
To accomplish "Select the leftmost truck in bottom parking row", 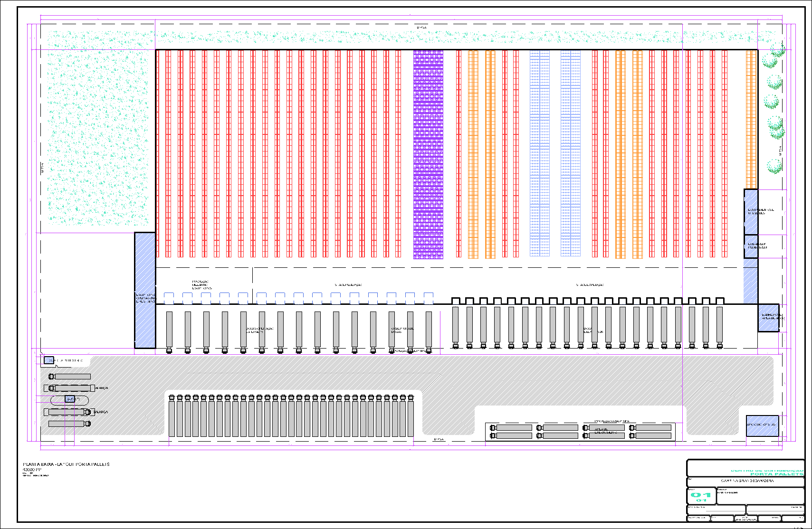I will pos(172,416).
